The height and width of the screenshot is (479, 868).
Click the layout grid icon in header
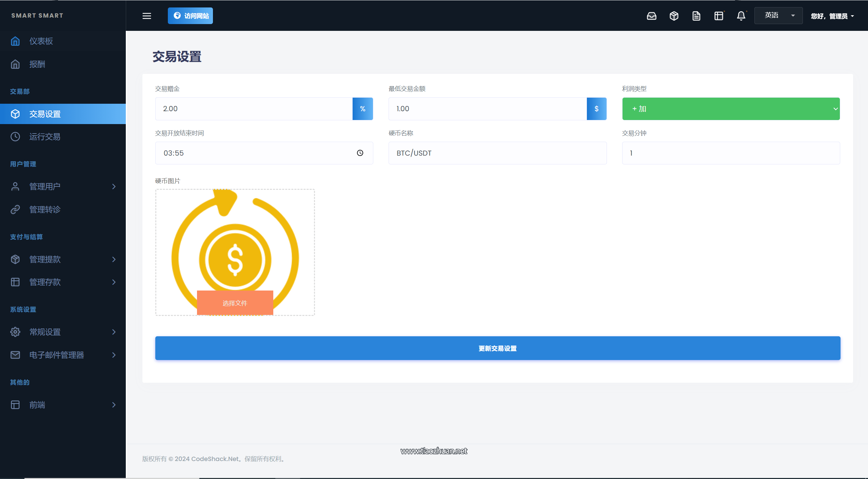[718, 16]
